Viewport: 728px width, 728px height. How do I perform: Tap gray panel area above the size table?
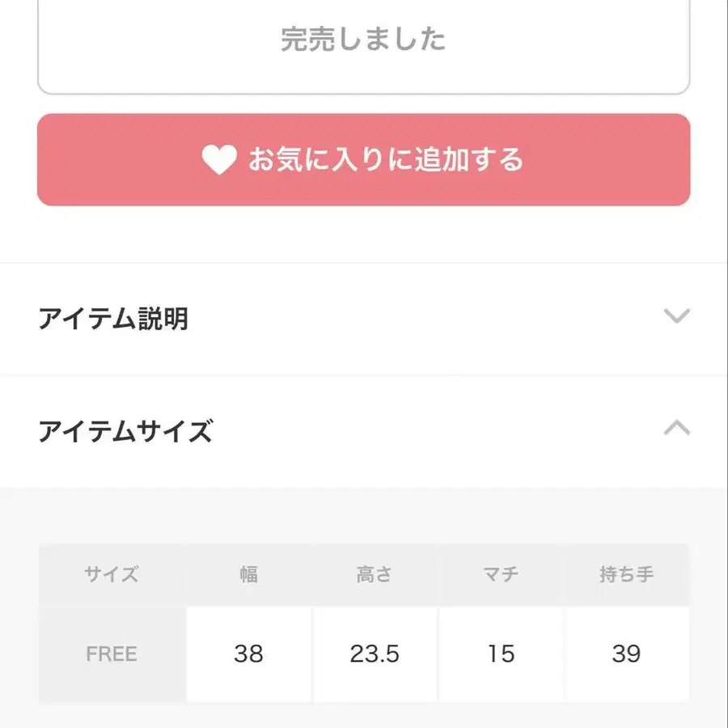[x=364, y=515]
